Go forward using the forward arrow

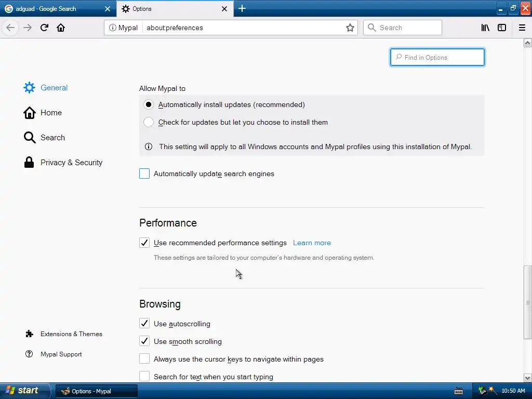(28, 28)
